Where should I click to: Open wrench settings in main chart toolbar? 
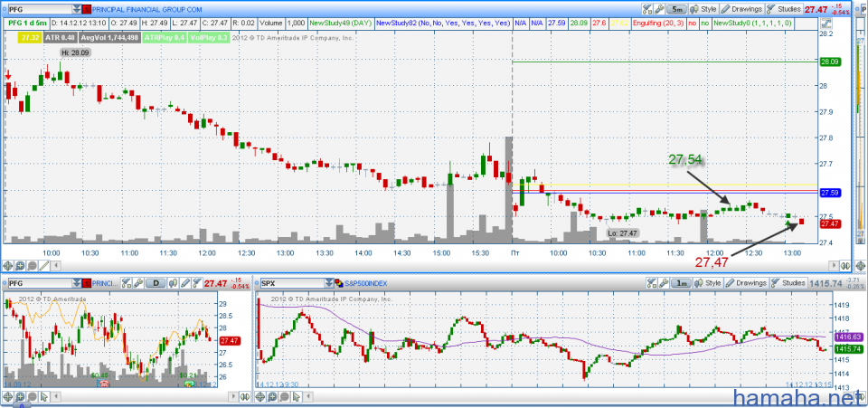pos(659,9)
